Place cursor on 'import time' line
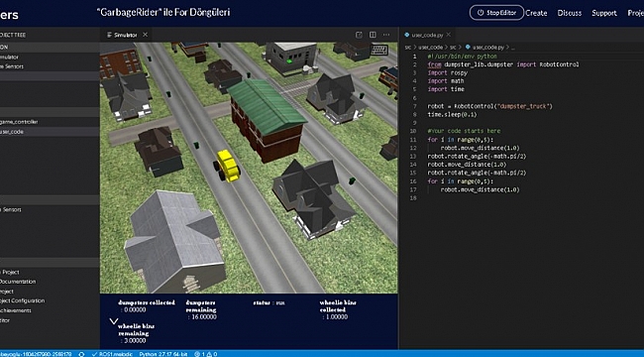 coord(446,89)
